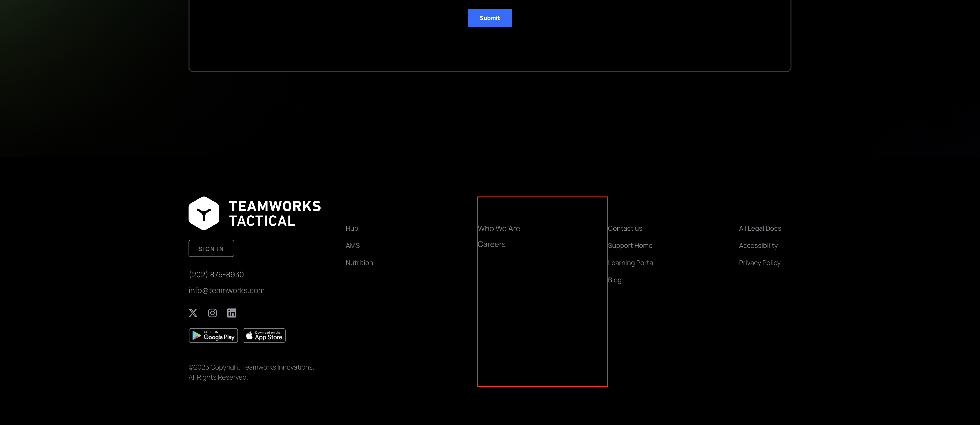Open the Support Home link
Screen dimensions: 980x425
[630, 245]
